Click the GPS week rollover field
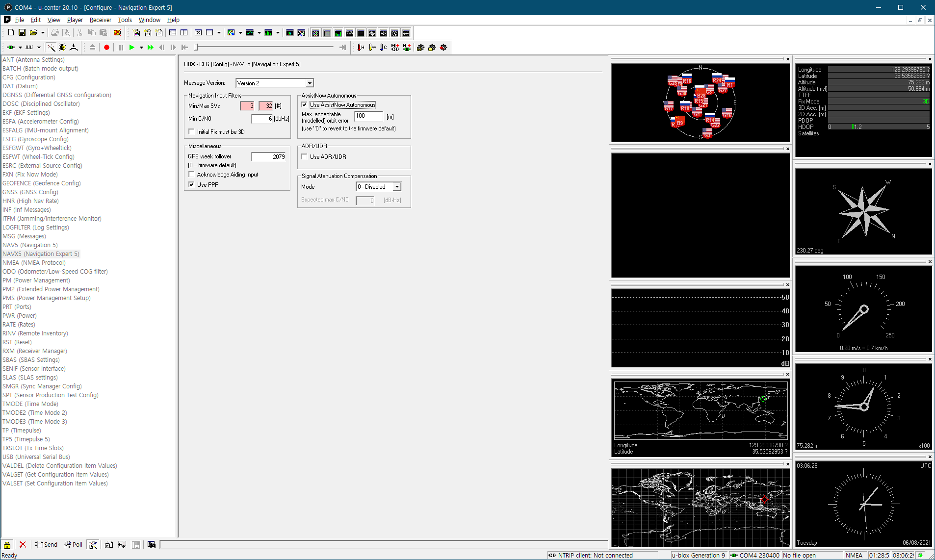935x560 pixels. point(269,157)
